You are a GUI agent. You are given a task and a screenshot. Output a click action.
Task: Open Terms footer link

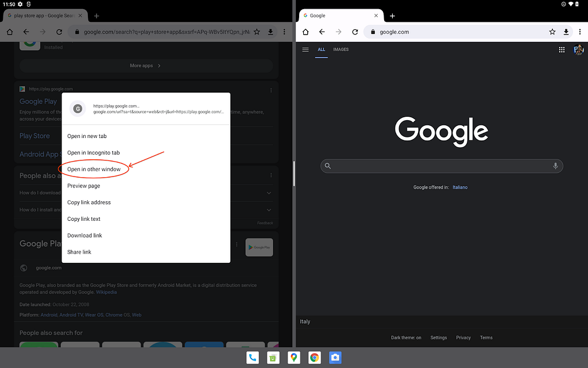486,338
